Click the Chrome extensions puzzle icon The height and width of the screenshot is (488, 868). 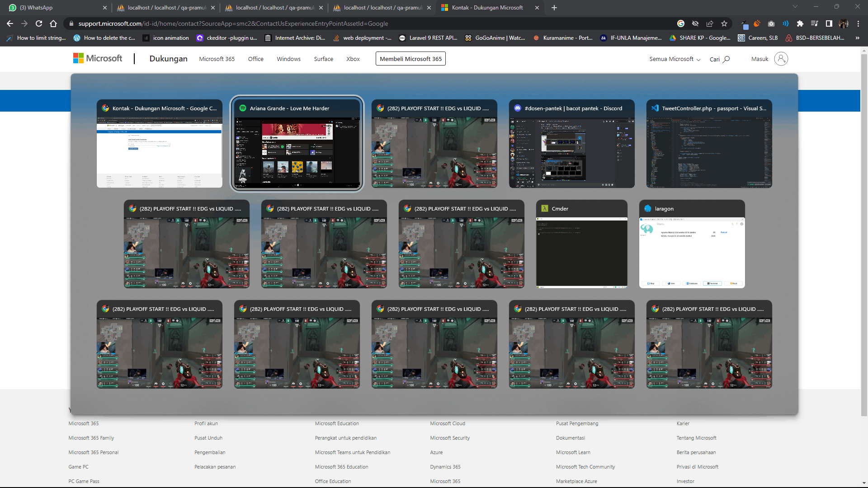[800, 23]
